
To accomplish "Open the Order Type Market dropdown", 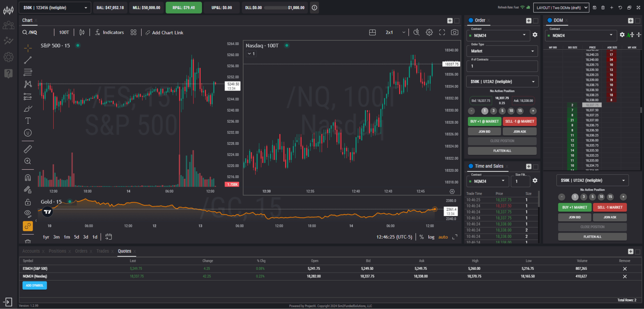I will point(502,51).
